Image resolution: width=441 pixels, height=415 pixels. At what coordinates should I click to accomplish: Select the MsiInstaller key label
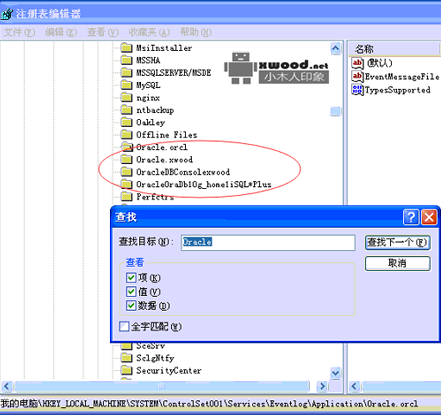[x=164, y=48]
